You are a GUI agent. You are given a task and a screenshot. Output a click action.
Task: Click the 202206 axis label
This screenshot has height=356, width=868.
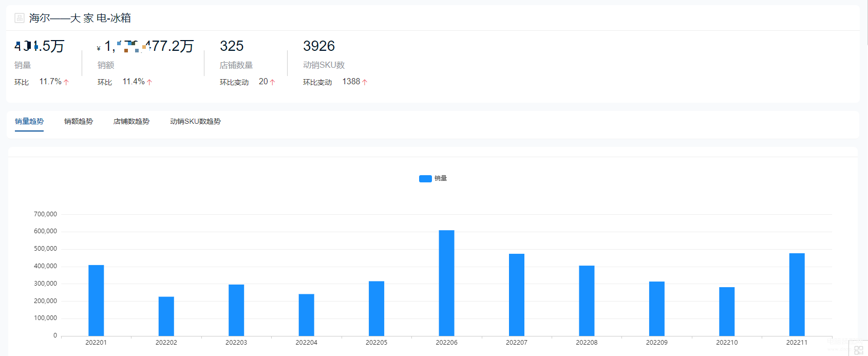447,343
